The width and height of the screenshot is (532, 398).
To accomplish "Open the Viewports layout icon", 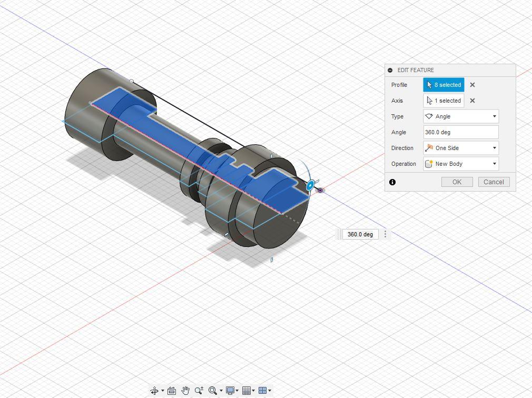I will click(263, 391).
